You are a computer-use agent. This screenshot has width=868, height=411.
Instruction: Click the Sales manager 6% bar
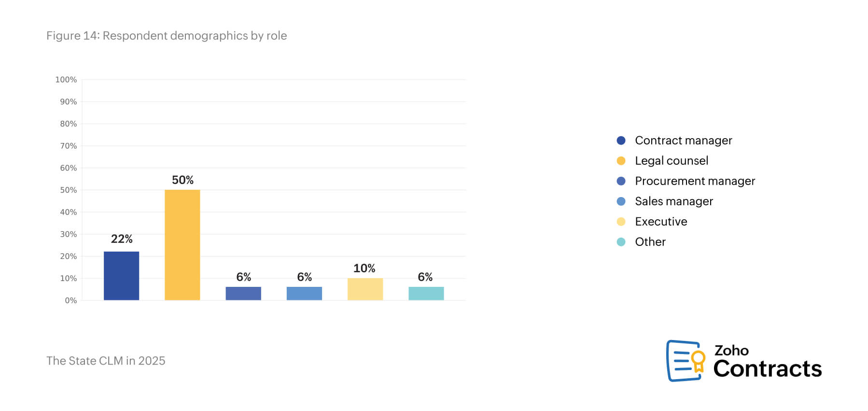click(x=304, y=293)
